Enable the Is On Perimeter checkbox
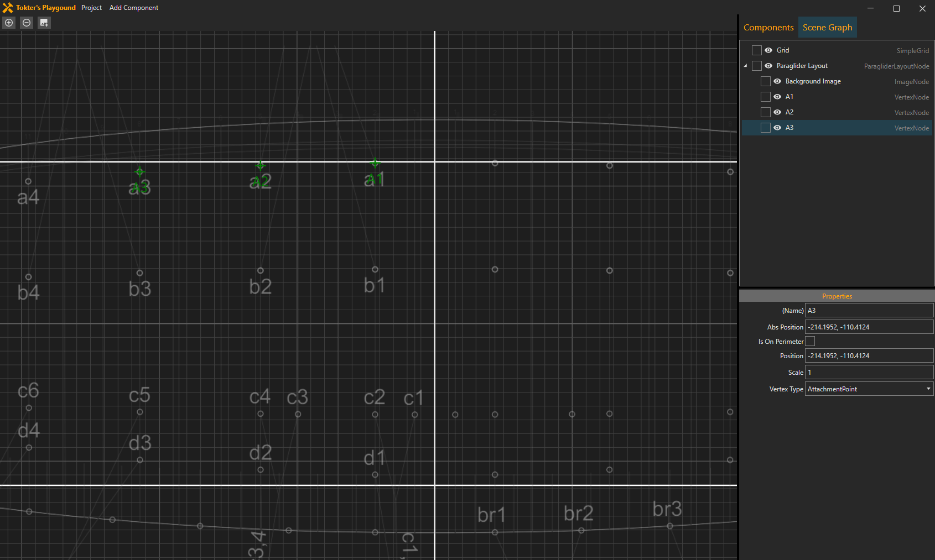The height and width of the screenshot is (560, 935). pyautogui.click(x=810, y=342)
